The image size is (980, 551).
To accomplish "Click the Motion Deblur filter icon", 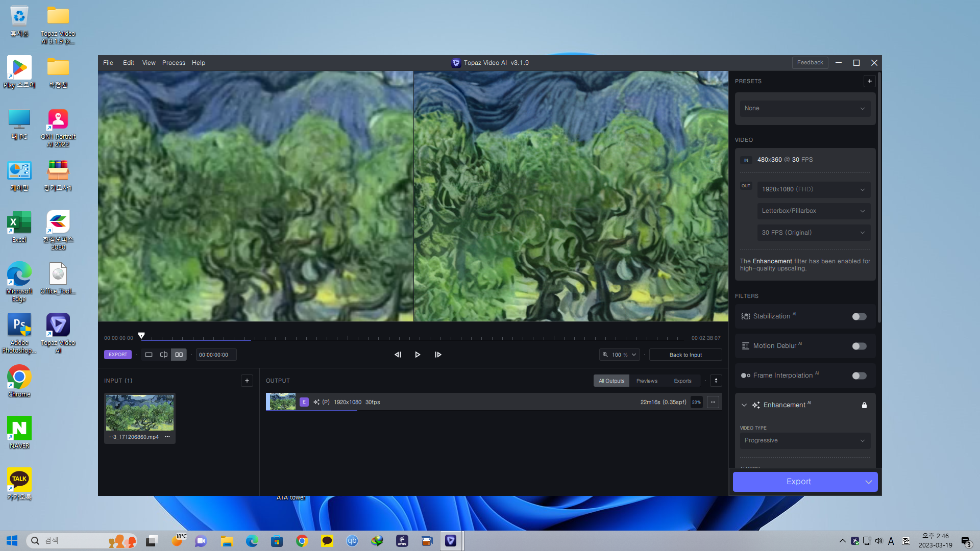I will (746, 346).
